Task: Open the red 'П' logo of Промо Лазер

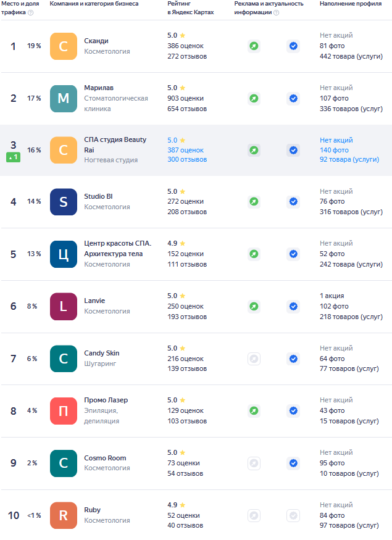Action: coord(64,411)
